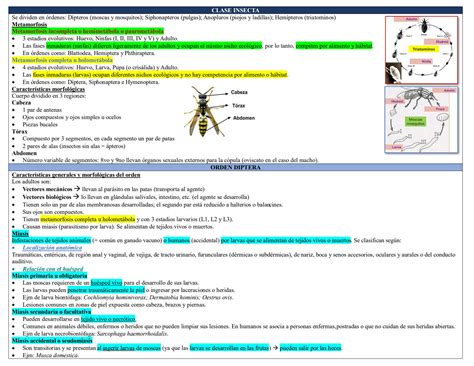Click the ORDEN DIPTERA section header
Screen dimensions: 474x366
tap(235, 167)
